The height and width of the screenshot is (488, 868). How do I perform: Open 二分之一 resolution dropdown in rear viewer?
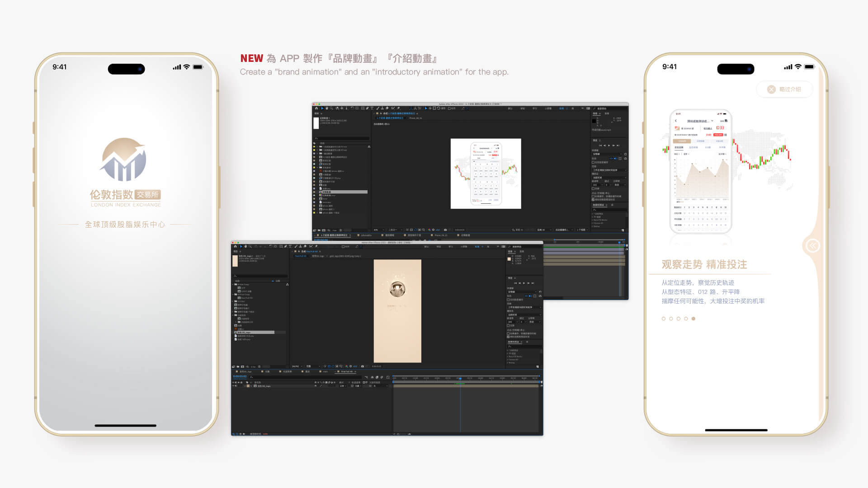pyautogui.click(x=395, y=230)
